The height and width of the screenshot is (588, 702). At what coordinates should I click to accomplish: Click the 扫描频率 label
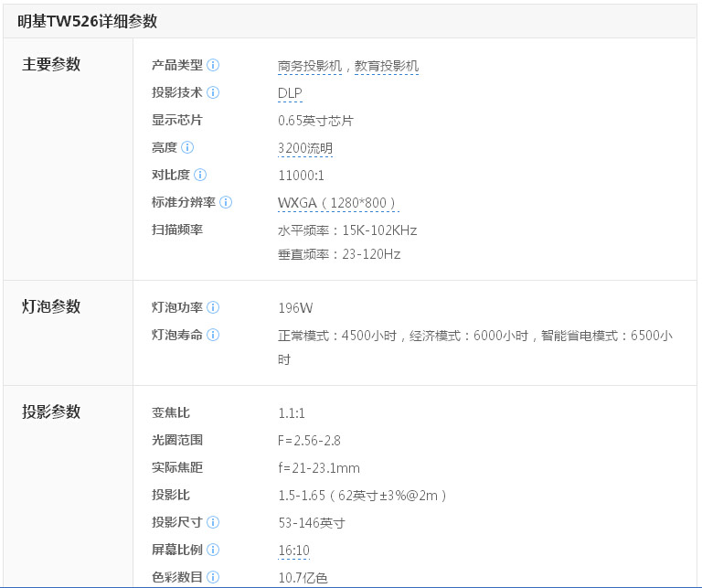point(177,230)
